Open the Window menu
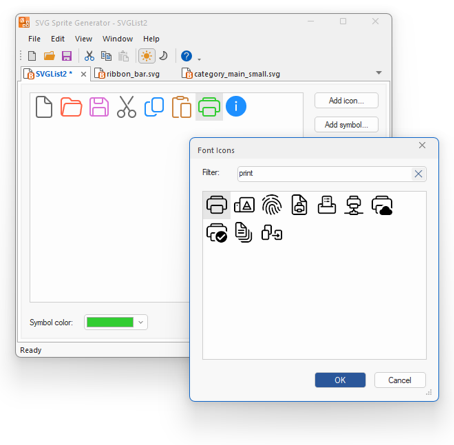Viewport: 454px width, 445px height. (118, 39)
